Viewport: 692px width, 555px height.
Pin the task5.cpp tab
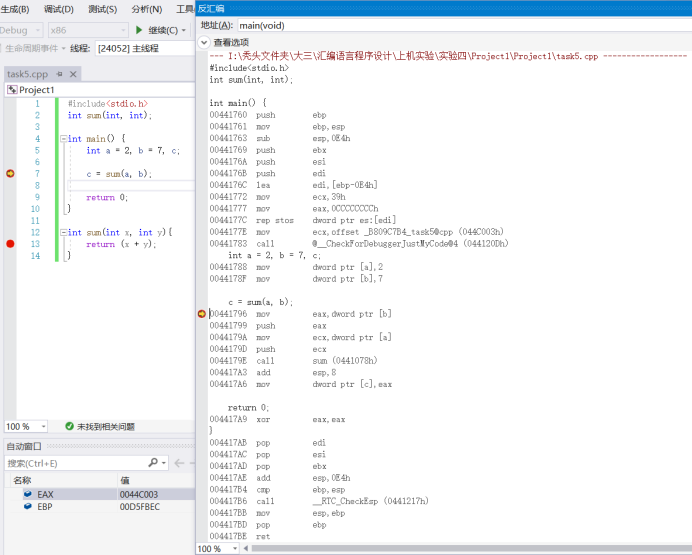pyautogui.click(x=59, y=74)
